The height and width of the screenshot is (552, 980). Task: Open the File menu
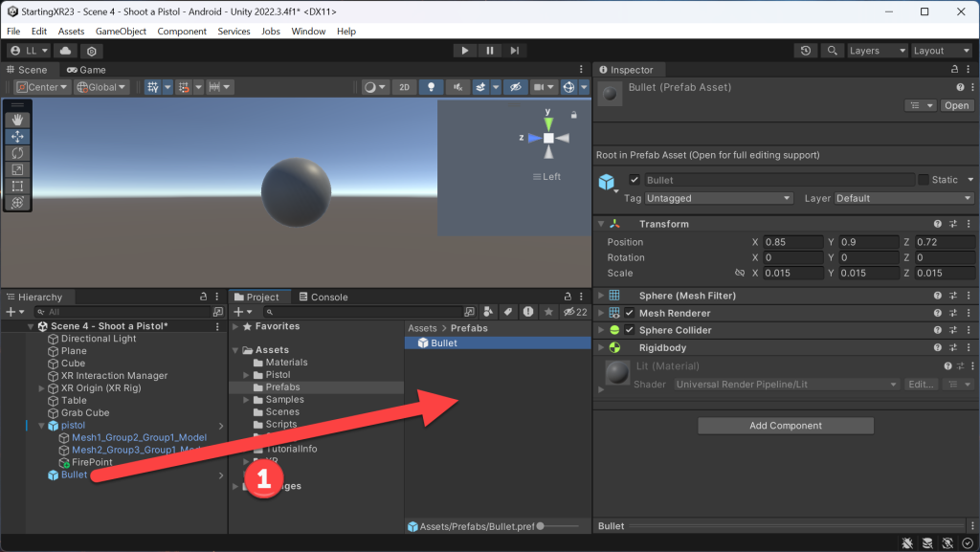pos(13,32)
